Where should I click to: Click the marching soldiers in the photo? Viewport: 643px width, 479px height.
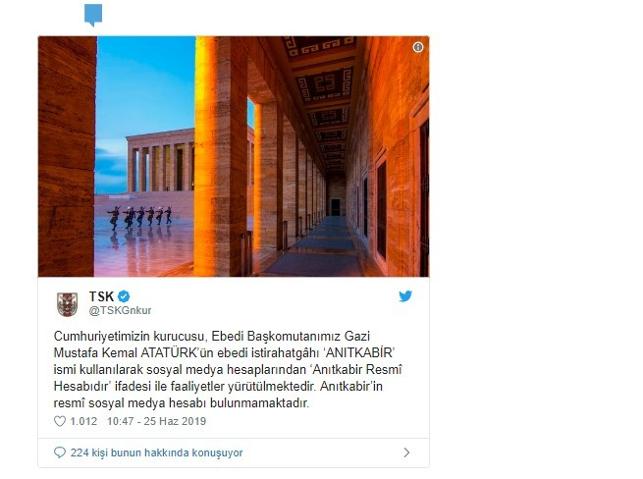(x=140, y=217)
